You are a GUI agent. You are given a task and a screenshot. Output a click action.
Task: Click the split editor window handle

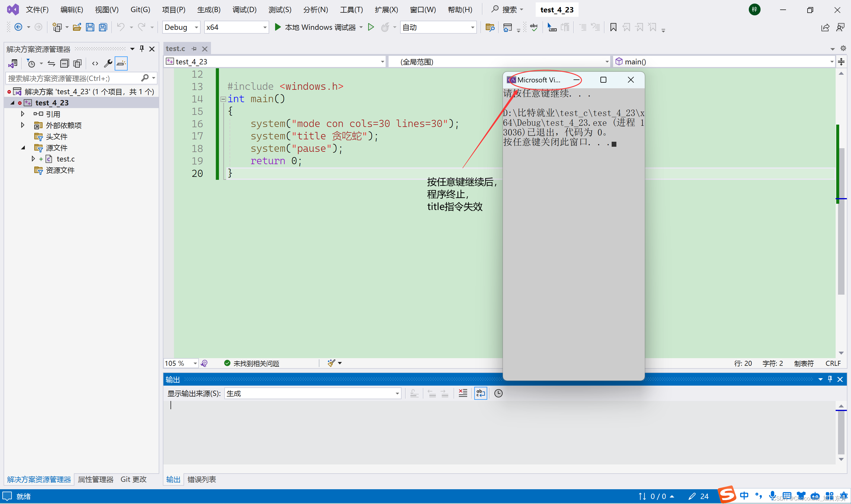[x=841, y=62]
